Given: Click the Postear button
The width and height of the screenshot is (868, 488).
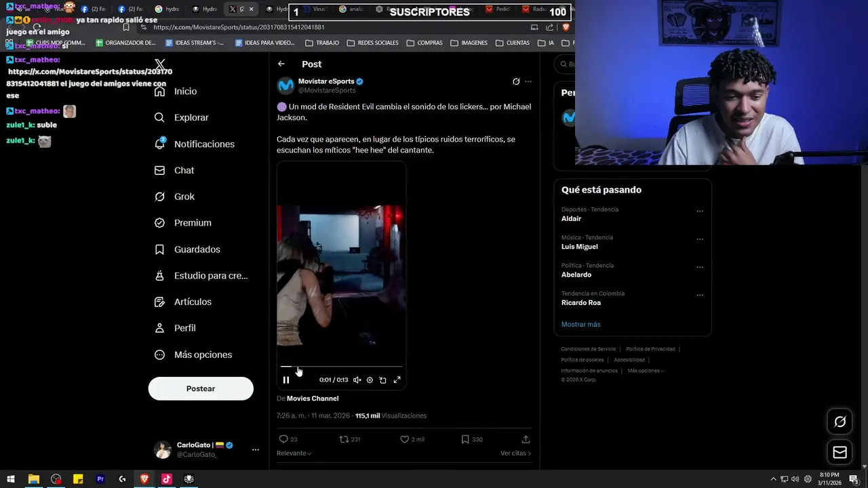Looking at the screenshot, I should (201, 388).
